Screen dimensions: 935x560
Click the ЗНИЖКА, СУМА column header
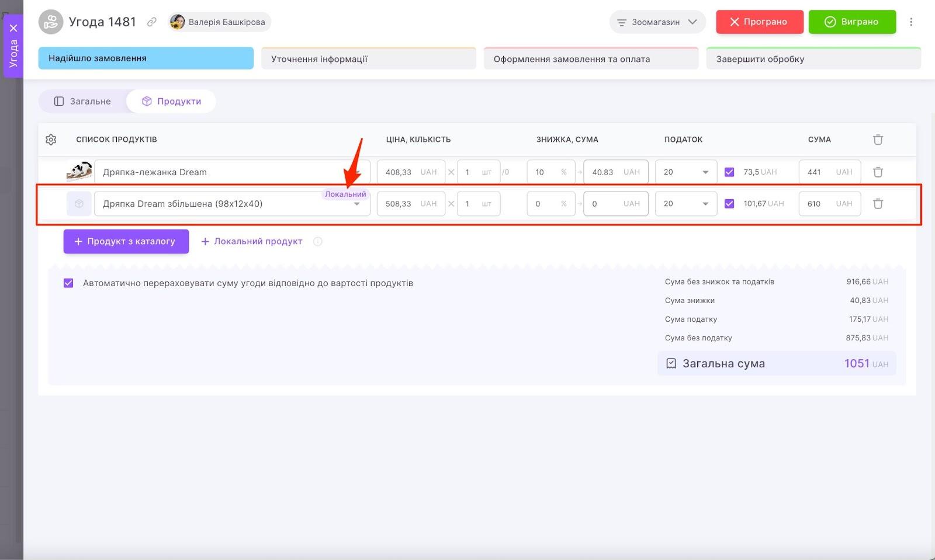567,140
